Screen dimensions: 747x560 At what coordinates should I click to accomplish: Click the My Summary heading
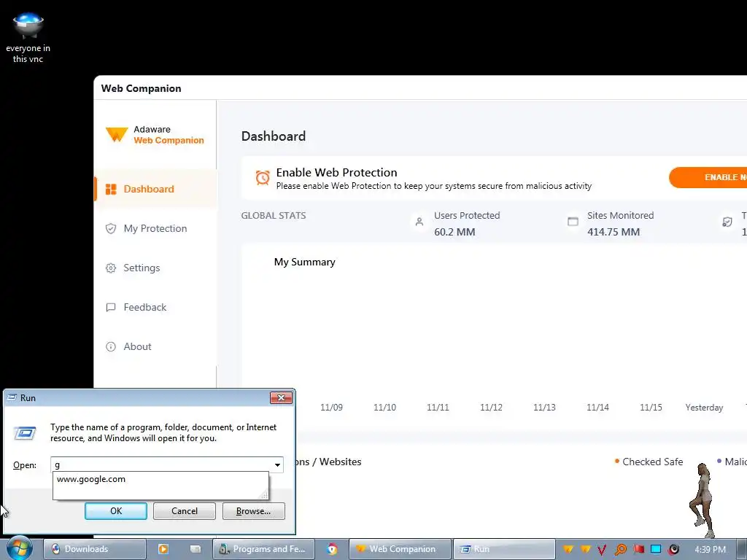(304, 262)
